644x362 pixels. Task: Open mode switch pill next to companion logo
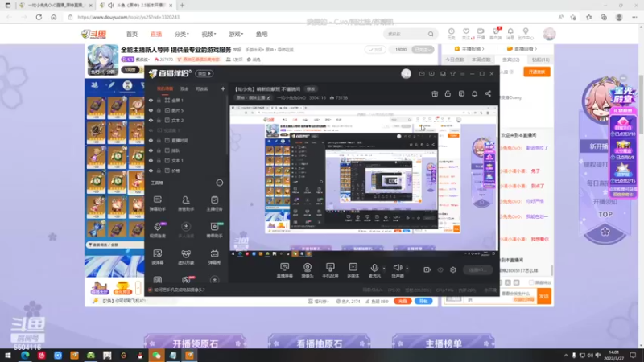point(204,74)
